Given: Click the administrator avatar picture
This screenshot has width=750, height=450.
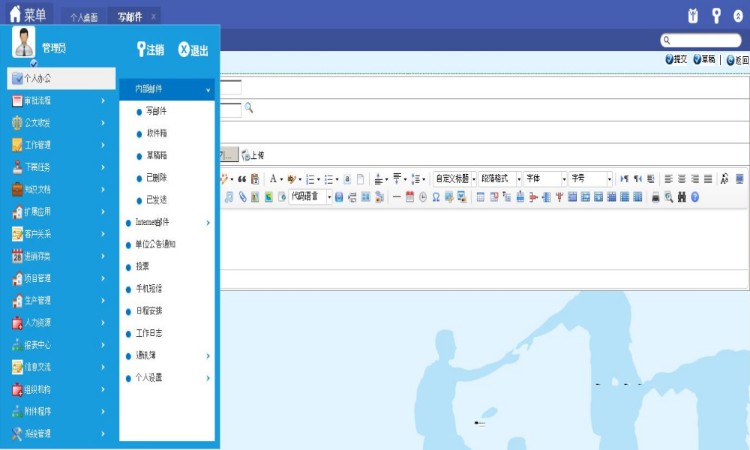Looking at the screenshot, I should pos(24,43).
